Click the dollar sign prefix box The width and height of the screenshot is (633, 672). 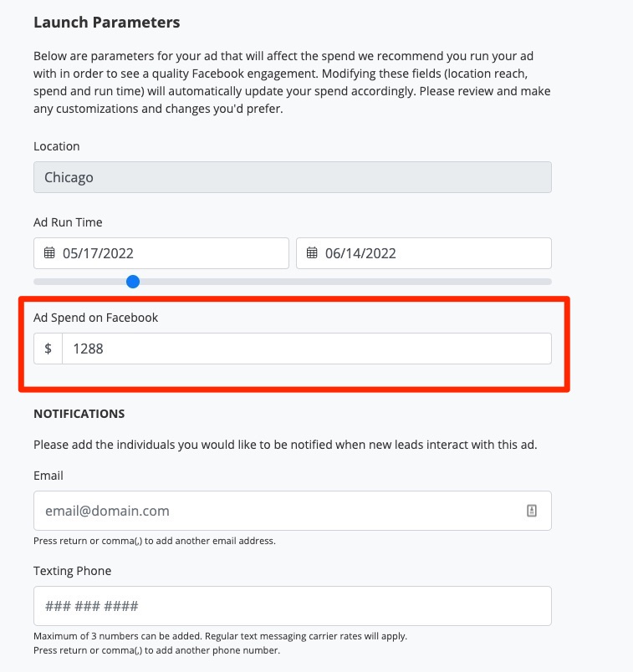click(x=48, y=349)
